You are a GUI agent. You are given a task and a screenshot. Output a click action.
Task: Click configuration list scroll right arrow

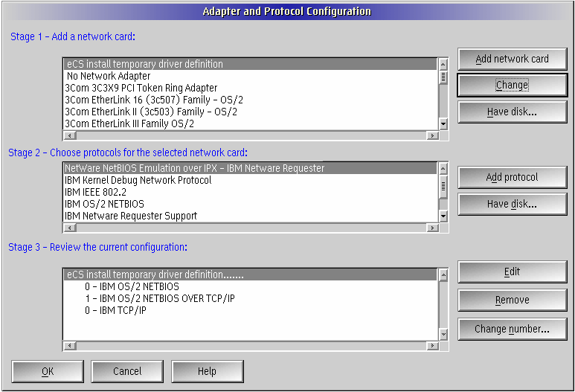[432, 346]
